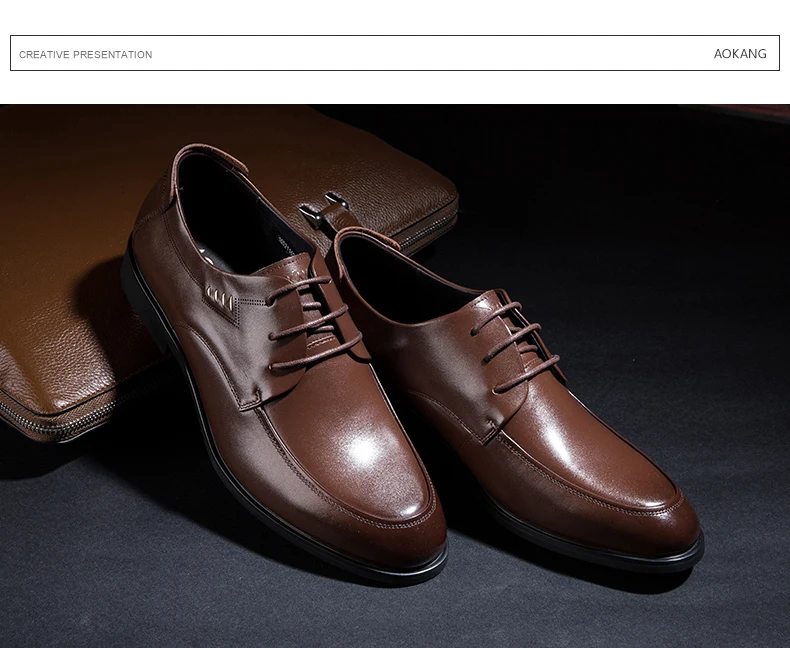Open the brown leather shoes product photo
Screen dimensions: 790x648
click(x=395, y=376)
